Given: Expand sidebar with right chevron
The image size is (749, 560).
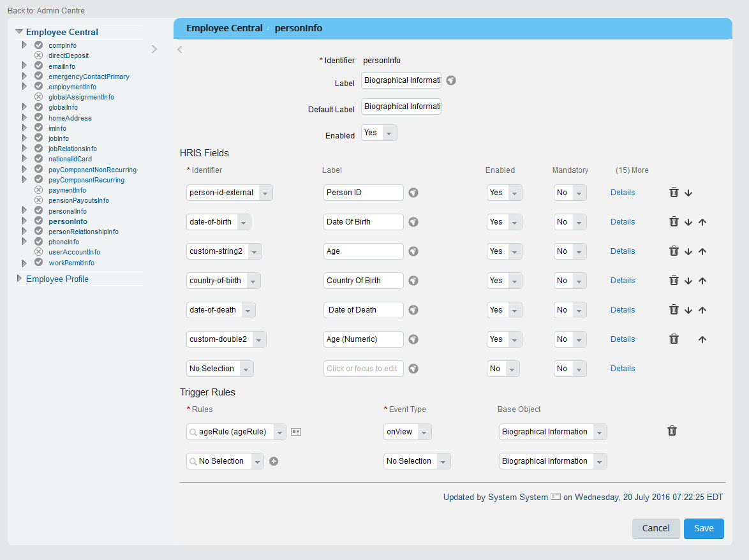Looking at the screenshot, I should 154,49.
